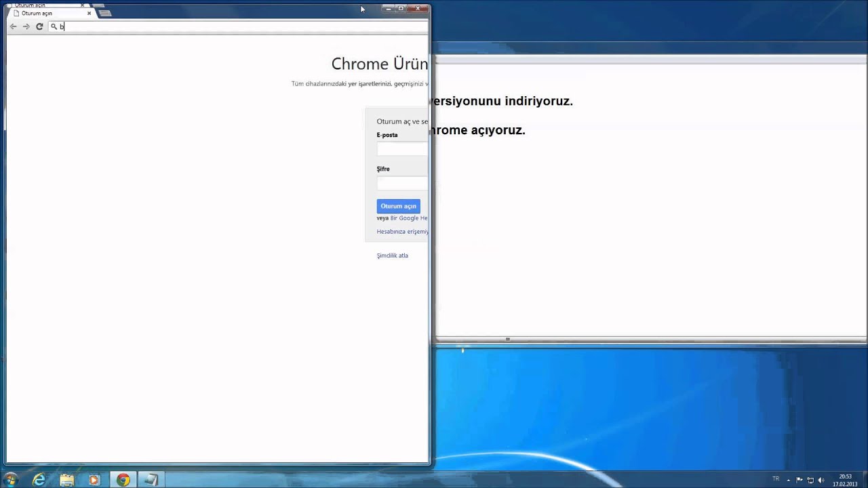868x488 pixels.
Task: Click the 'Tüm cihazlarınızdaki yer işaretlerinizi' text
Action: pyautogui.click(x=342, y=84)
